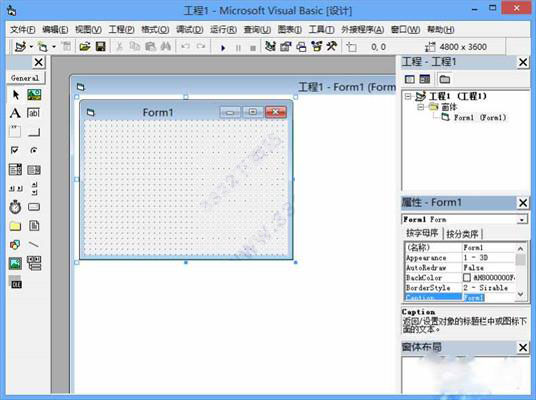The image size is (536, 400).
Task: Open the Form1 Form object dropdown
Action: tap(522, 219)
